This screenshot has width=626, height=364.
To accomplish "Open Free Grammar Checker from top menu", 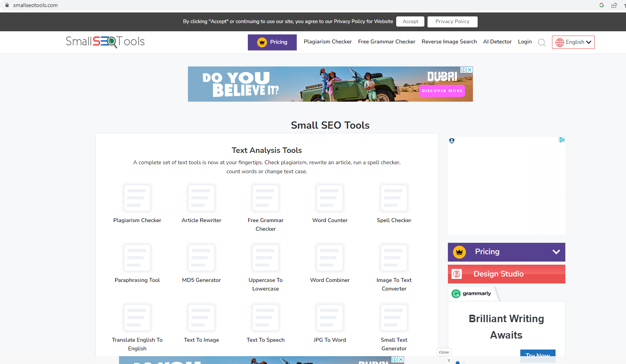I will (387, 41).
